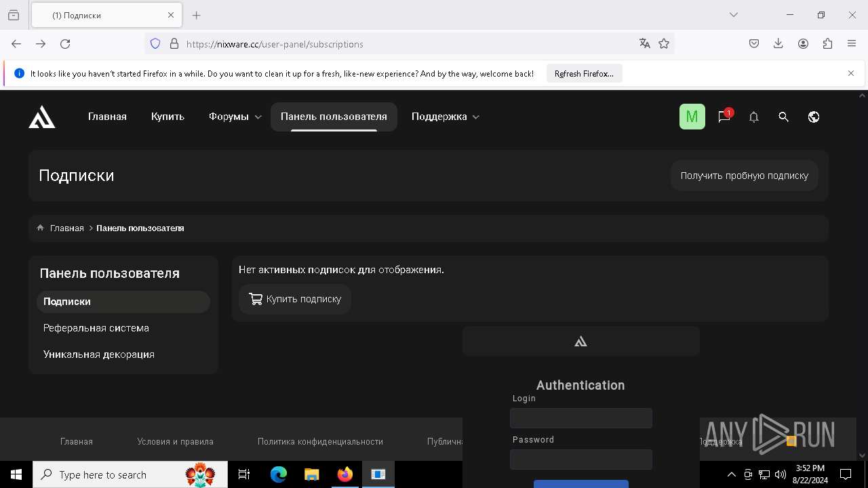Bookmark this page with star icon
Image resolution: width=868 pixels, height=488 pixels.
point(664,43)
